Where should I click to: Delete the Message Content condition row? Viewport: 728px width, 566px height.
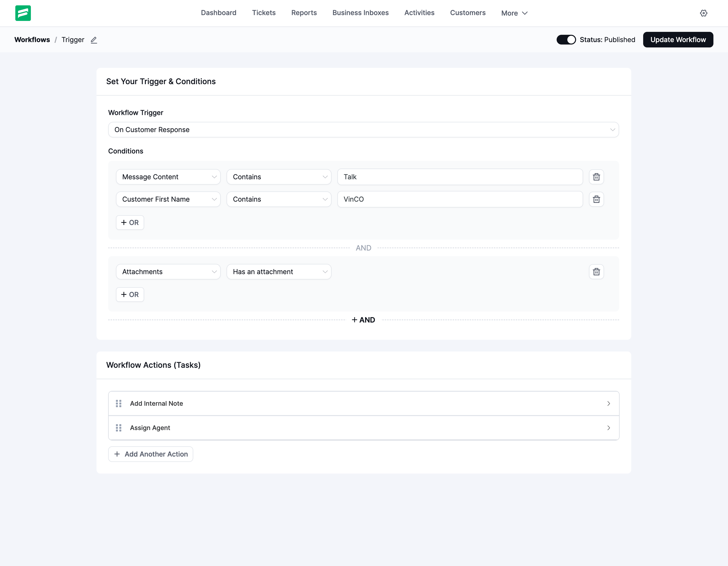pyautogui.click(x=596, y=177)
